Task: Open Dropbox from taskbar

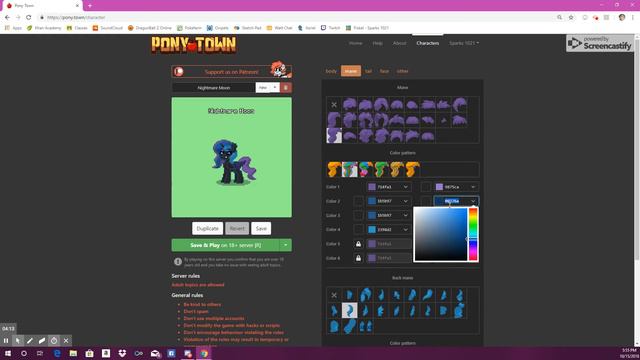Action: tap(122, 353)
